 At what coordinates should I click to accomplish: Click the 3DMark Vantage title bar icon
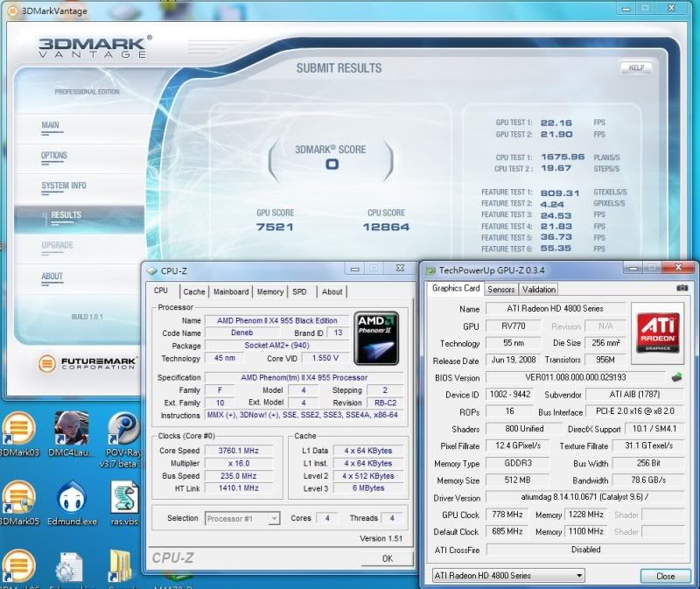click(x=13, y=11)
